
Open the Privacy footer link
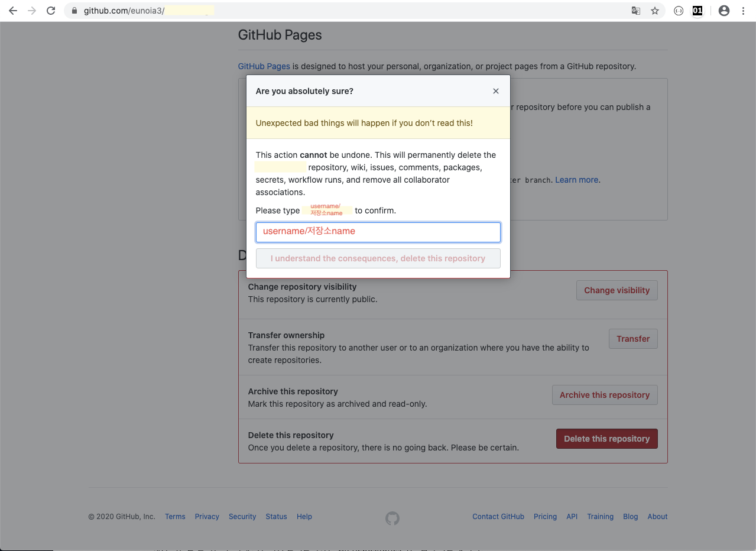click(x=207, y=517)
